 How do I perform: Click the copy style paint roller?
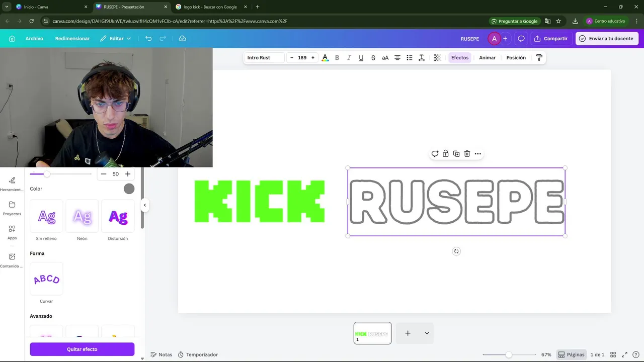pos(539,58)
